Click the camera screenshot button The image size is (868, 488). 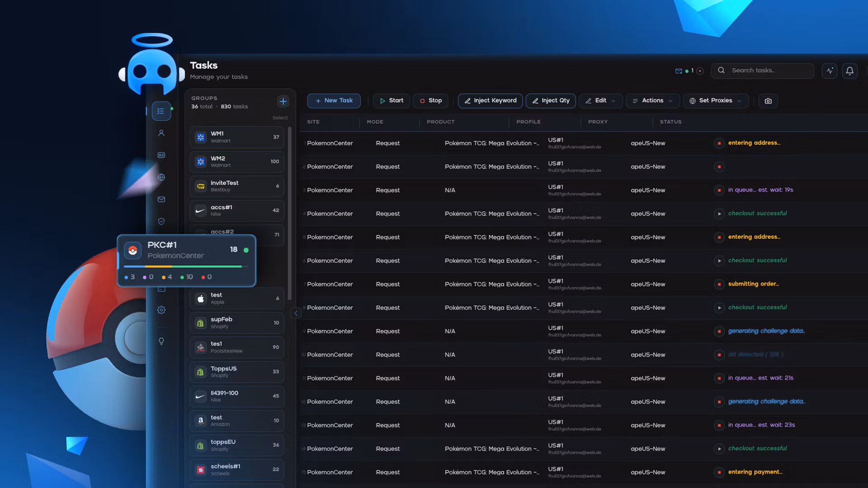point(768,101)
